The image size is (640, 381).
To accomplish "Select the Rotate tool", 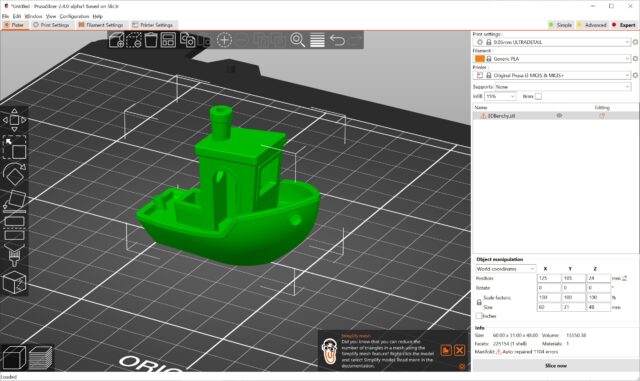I will [14, 174].
